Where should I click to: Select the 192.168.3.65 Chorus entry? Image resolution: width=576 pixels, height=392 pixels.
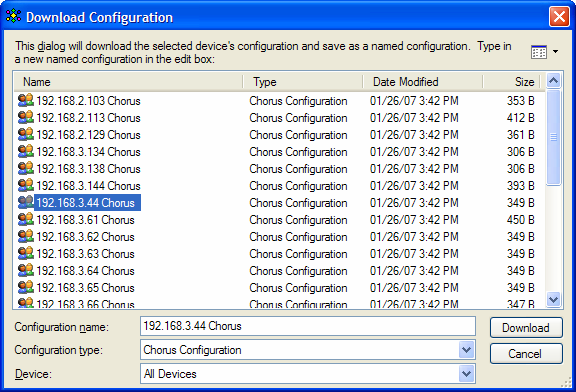[85, 288]
